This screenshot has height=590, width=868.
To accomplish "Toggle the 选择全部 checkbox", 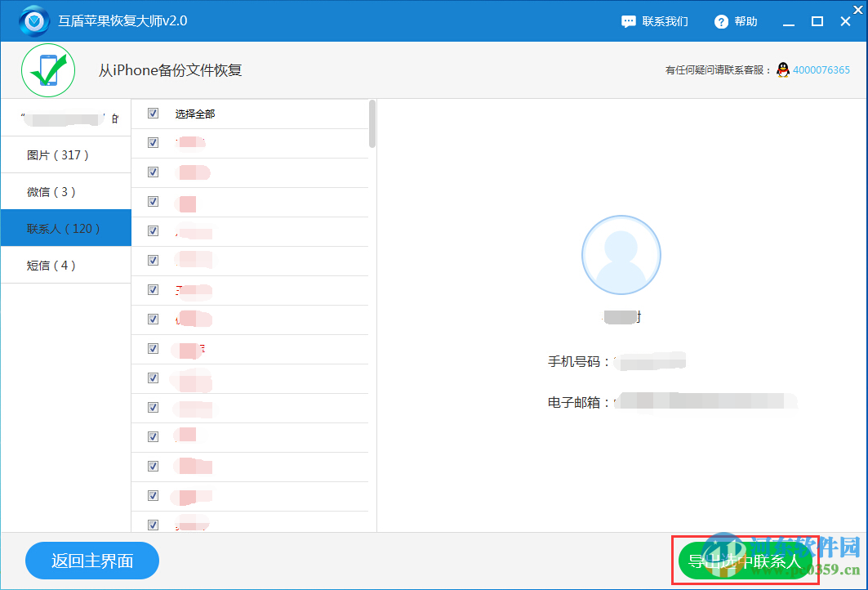I will pos(153,114).
